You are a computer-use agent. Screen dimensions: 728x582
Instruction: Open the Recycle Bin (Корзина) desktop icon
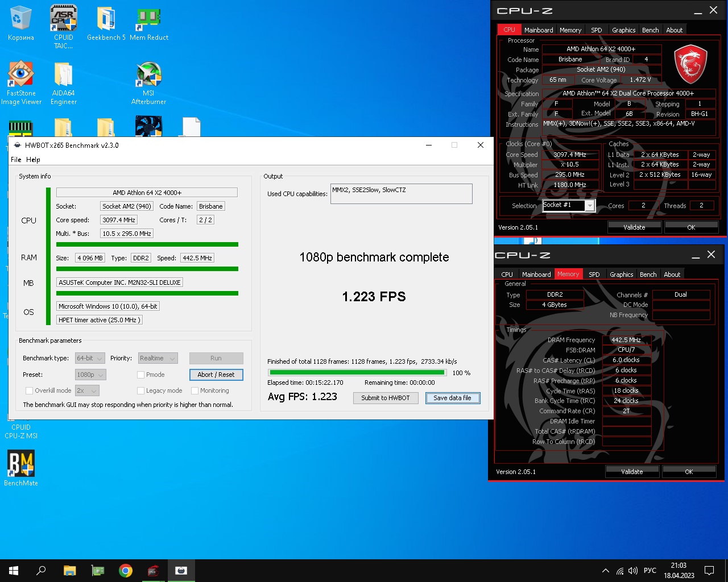pyautogui.click(x=21, y=24)
